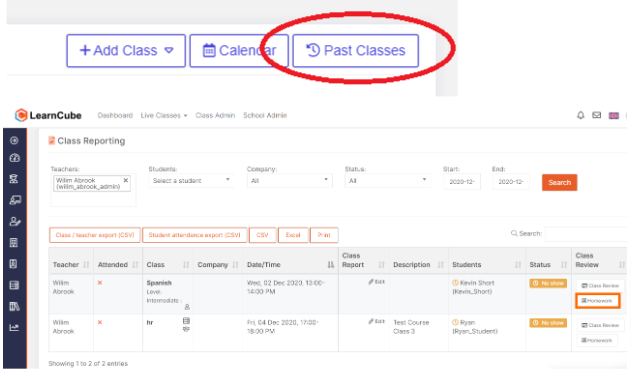Screen dimensions: 631x372
Task: Click the highlighted Homework button for Spanish class
Action: coord(597,301)
